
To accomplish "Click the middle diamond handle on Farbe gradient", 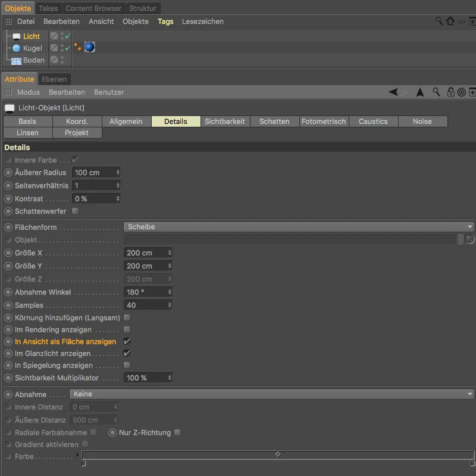I will (x=278, y=454).
